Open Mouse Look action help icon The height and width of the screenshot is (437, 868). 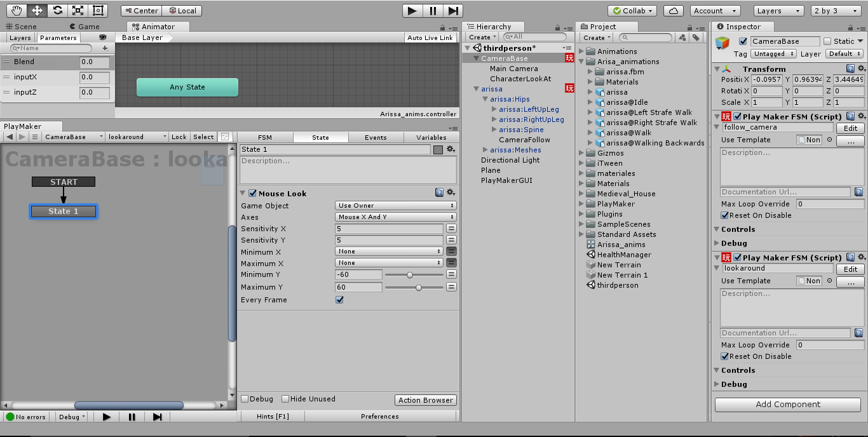(x=439, y=192)
